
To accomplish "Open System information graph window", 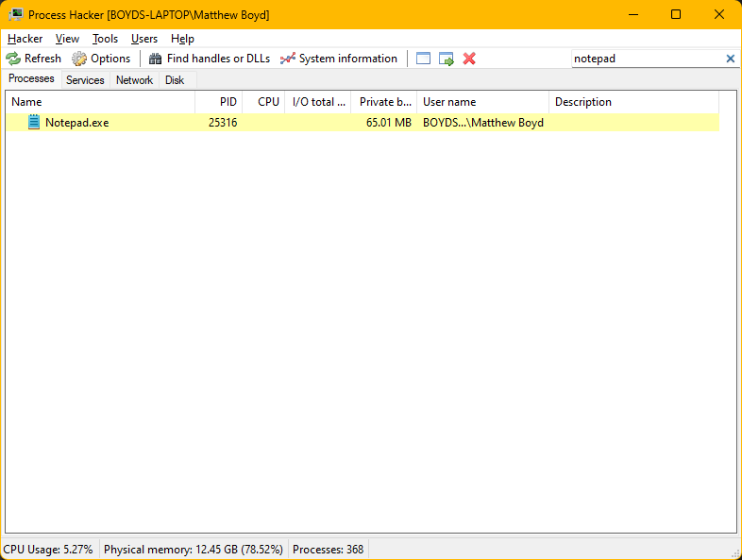I will 339,59.
